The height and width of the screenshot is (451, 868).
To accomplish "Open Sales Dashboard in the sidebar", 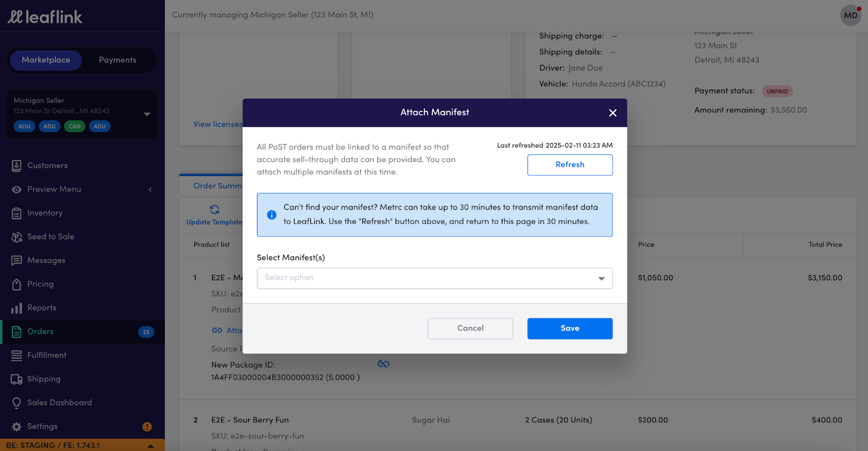I will [60, 403].
